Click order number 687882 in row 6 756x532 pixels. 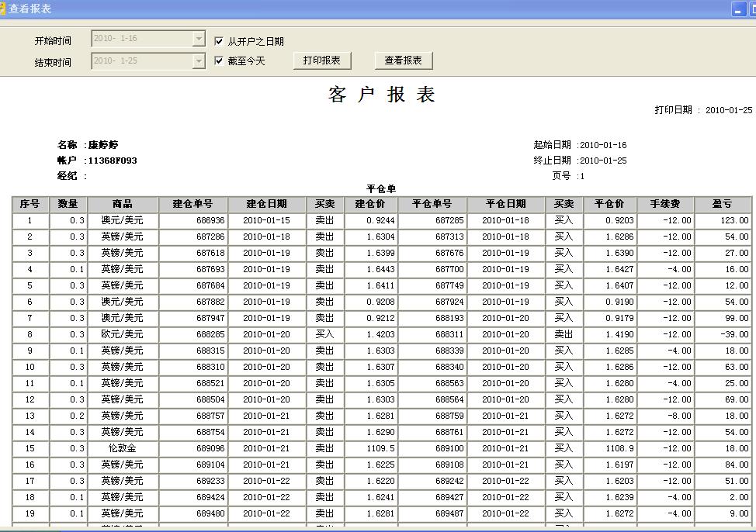tap(210, 302)
